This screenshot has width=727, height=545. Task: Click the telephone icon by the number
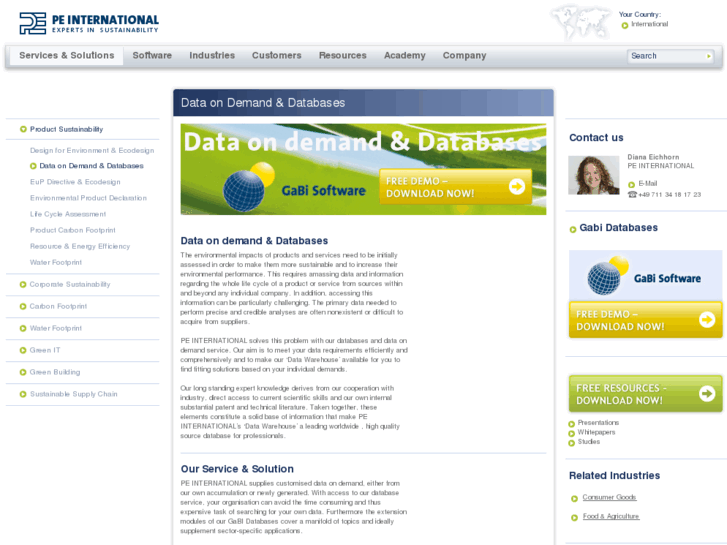[632, 195]
